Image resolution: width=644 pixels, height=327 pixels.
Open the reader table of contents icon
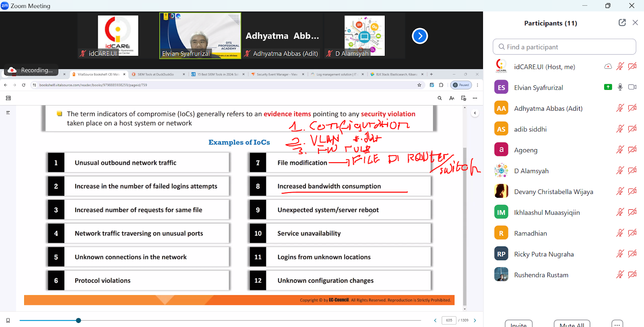click(x=8, y=113)
